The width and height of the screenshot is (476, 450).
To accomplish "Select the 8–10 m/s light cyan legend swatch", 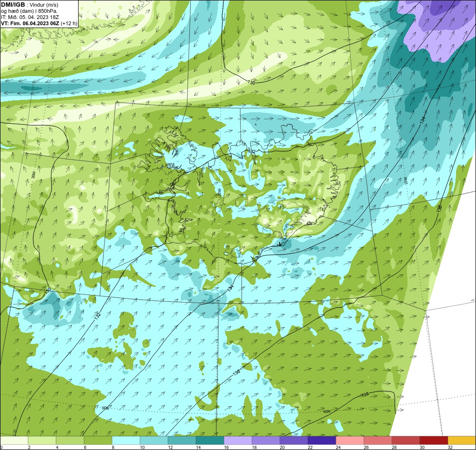I will point(126,440).
